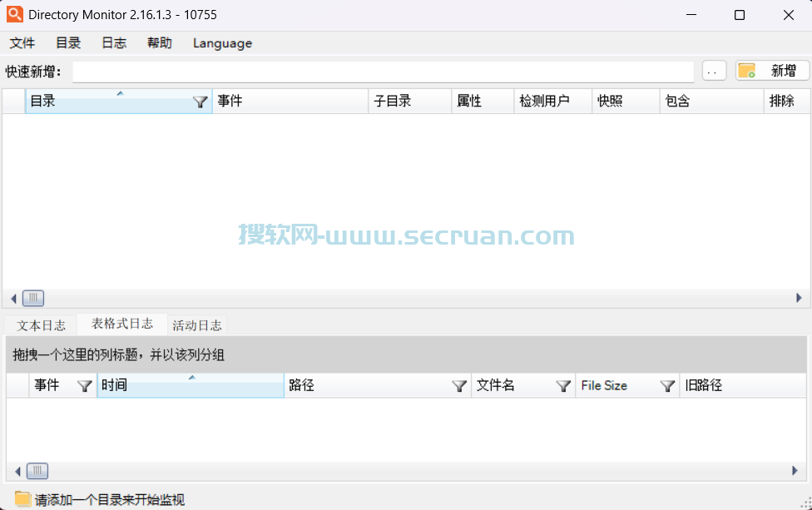Click the filter icon in the 目录 column header
This screenshot has width=812, height=510.
tap(200, 102)
